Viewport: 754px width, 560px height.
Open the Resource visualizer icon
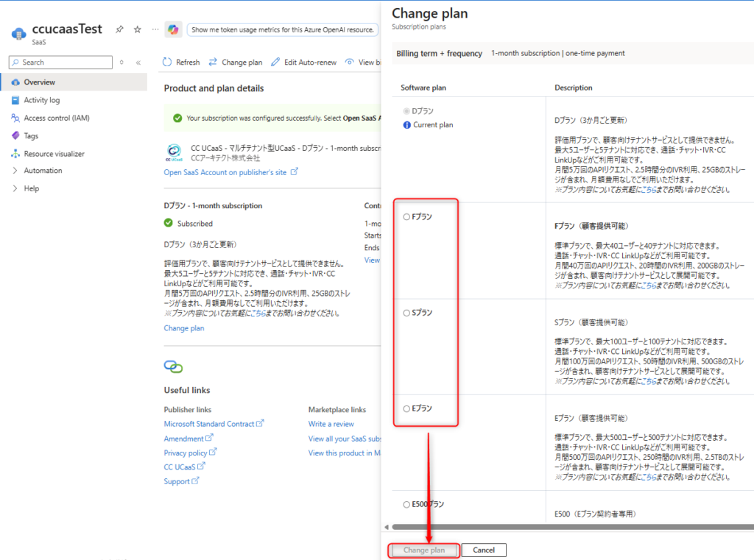(15, 154)
